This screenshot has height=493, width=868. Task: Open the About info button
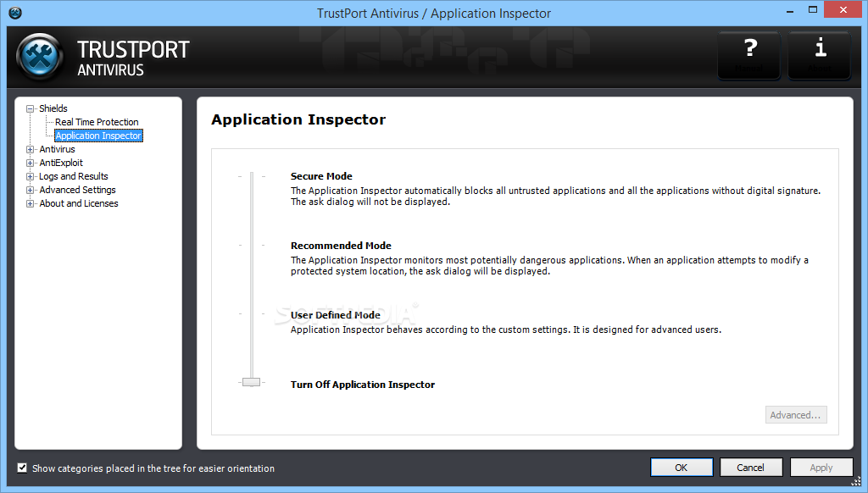click(820, 55)
